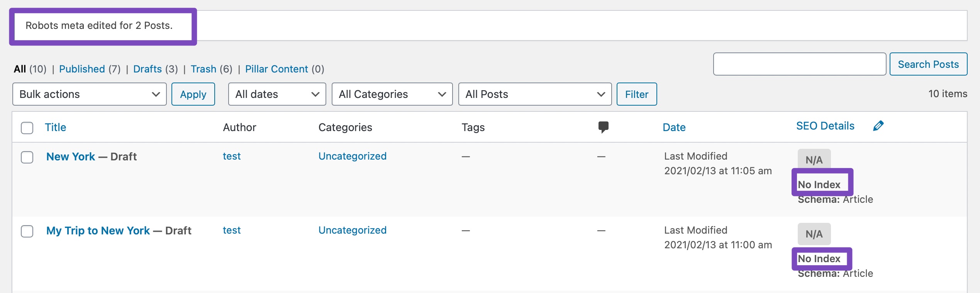Click the Filter button
The image size is (980, 293).
coord(636,94)
